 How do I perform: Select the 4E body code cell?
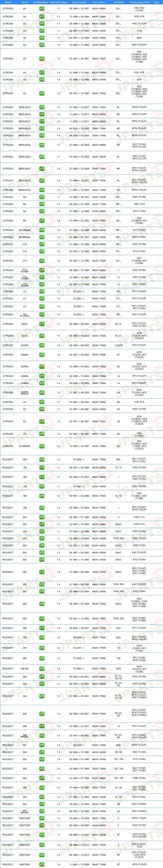pos(118,811)
